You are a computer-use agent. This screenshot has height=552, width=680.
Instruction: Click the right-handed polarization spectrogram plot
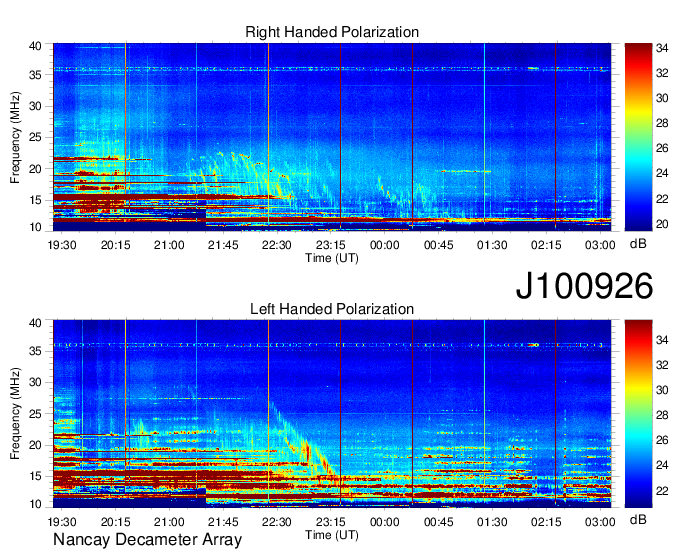332,137
